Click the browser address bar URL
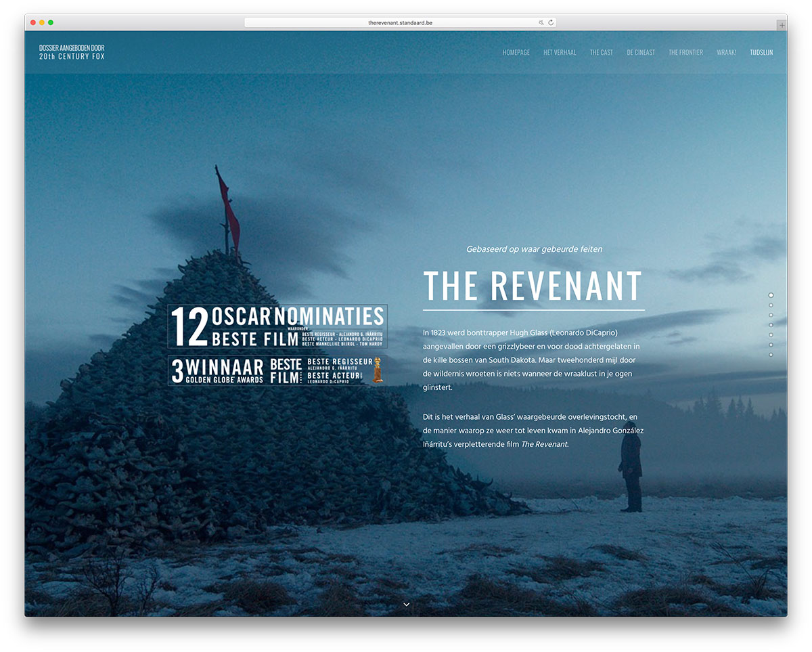Image resolution: width=812 pixels, height=652 pixels. (x=400, y=22)
